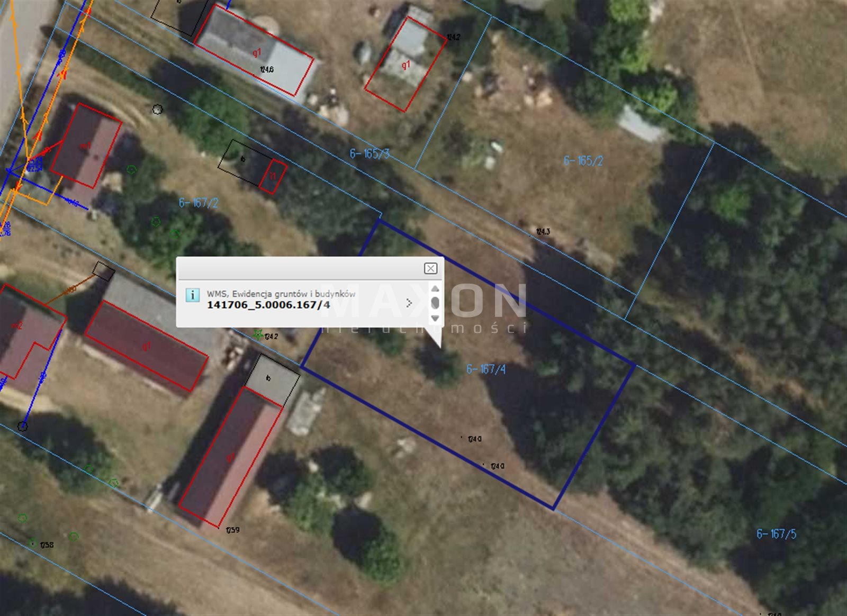Click the popup scrollbar thumb
This screenshot has height=616, width=847.
pyautogui.click(x=435, y=303)
